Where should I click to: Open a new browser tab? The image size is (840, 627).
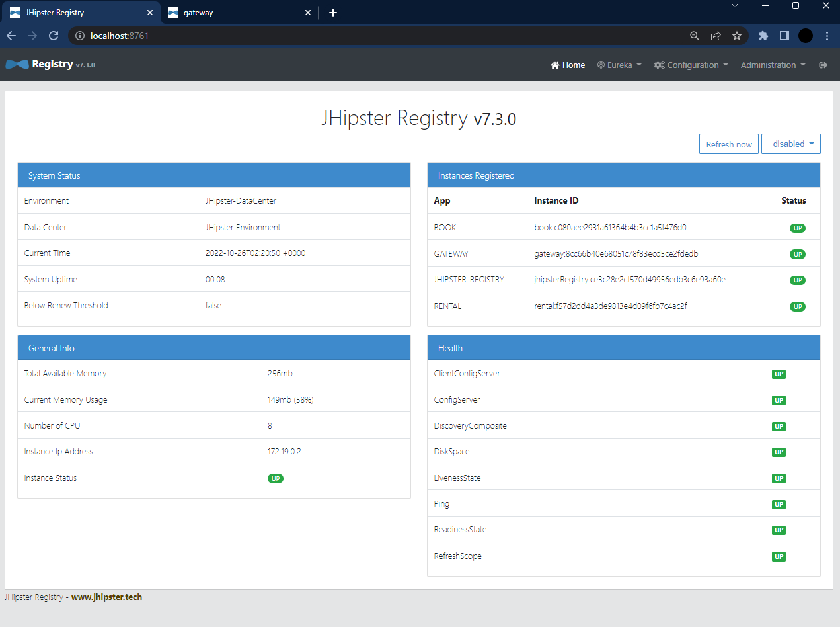coord(333,13)
